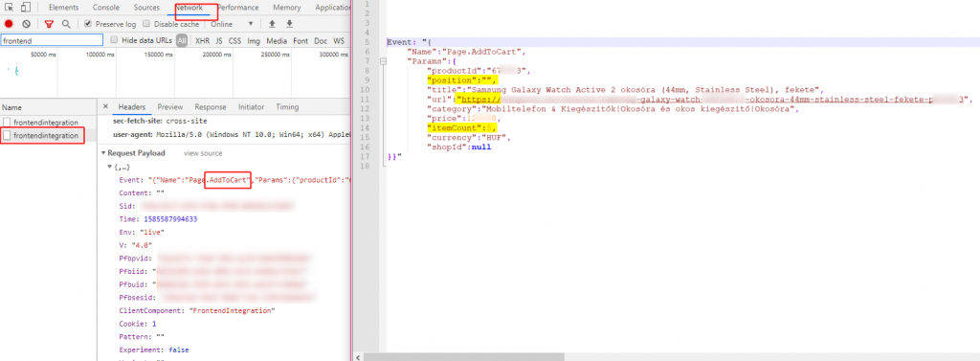Screen dimensions: 980x361
Task: Click the sec-fetch-site header row
Action: [x=160, y=121]
